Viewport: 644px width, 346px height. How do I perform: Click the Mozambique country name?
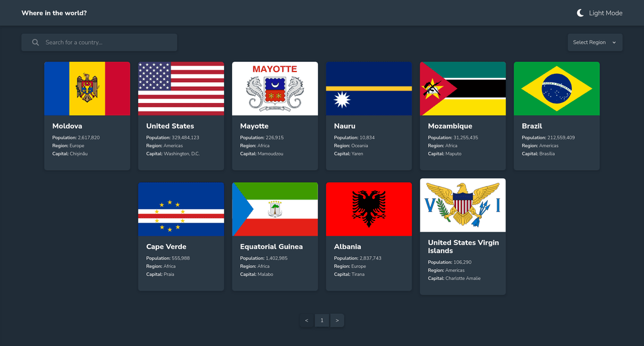(450, 126)
